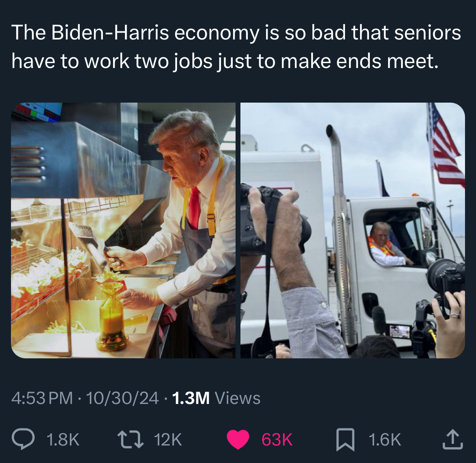Click the 63K likes count

277,440
